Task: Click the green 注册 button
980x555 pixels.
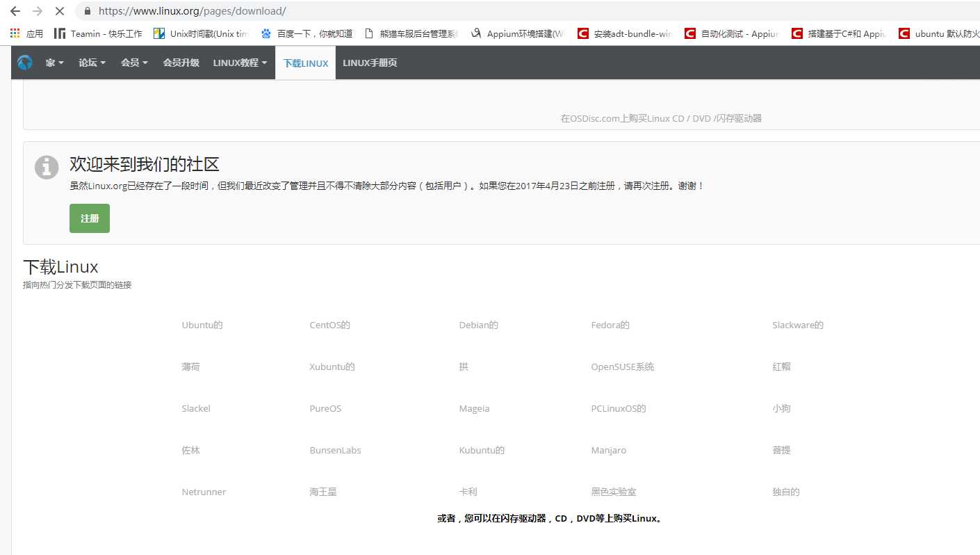Action: tap(90, 218)
